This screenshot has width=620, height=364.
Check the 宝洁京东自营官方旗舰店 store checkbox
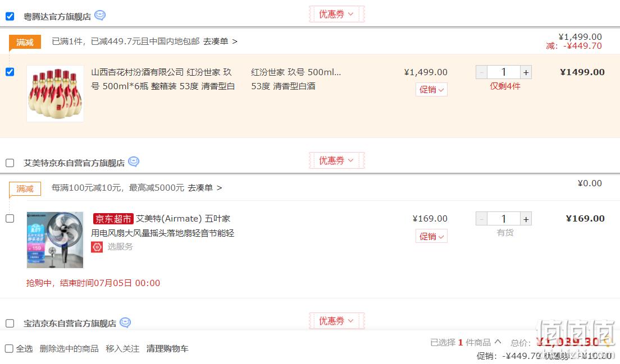pyautogui.click(x=10, y=323)
